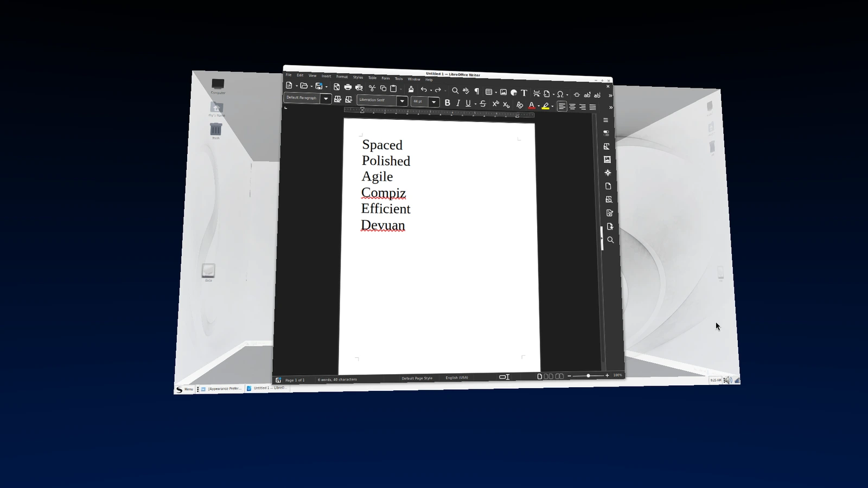Open the Tools menu
The width and height of the screenshot is (868, 488).
399,79
